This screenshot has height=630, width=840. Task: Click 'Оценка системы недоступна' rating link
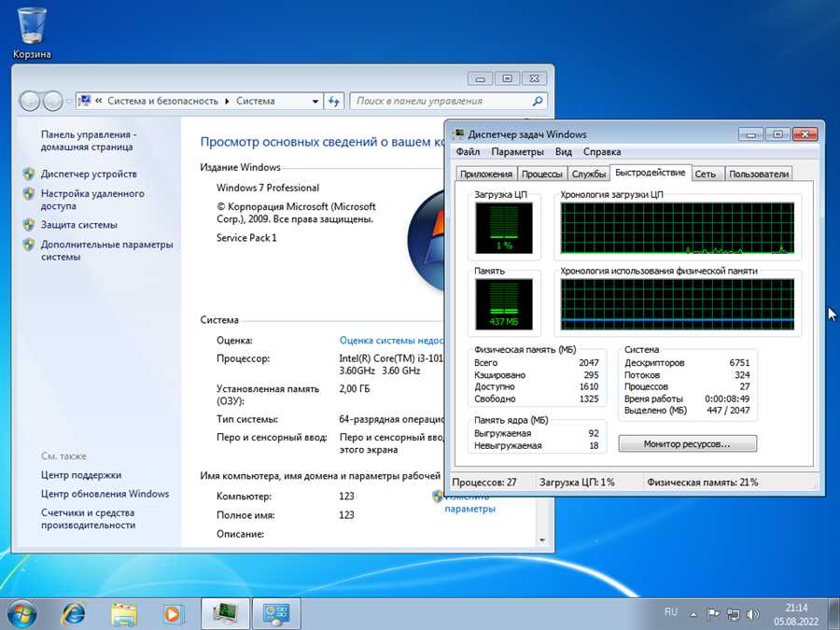pos(392,340)
